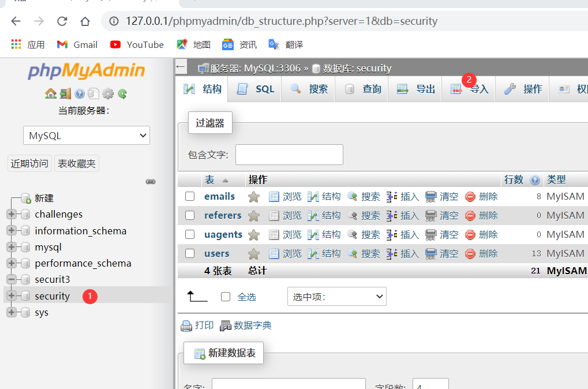Expand the sys database node
Screen dimensions: 588x389
point(11,312)
